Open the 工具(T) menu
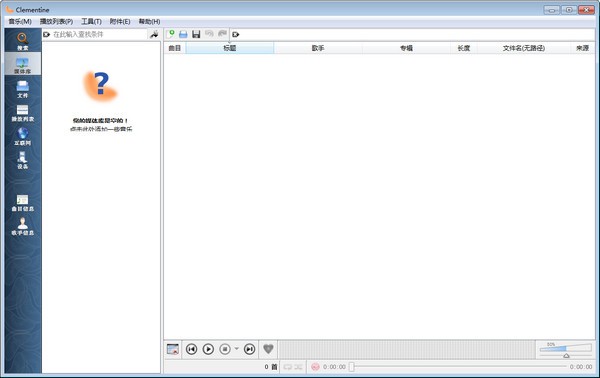 pyautogui.click(x=91, y=21)
